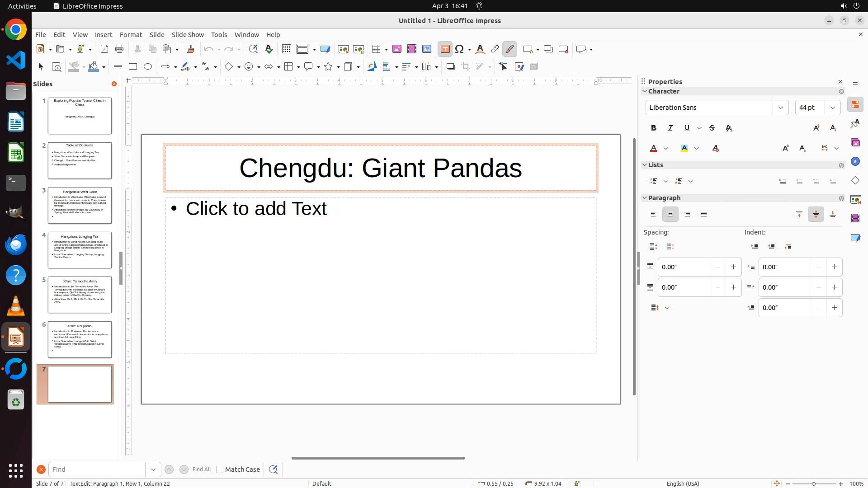
Task: Click the Strikethrough formatting icon
Action: click(712, 128)
